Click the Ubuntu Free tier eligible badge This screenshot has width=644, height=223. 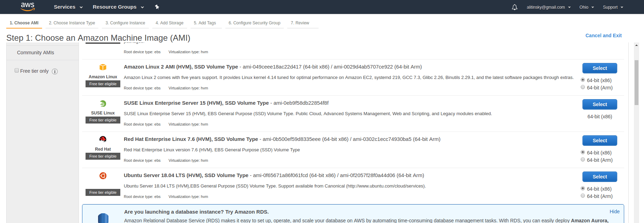point(103,192)
